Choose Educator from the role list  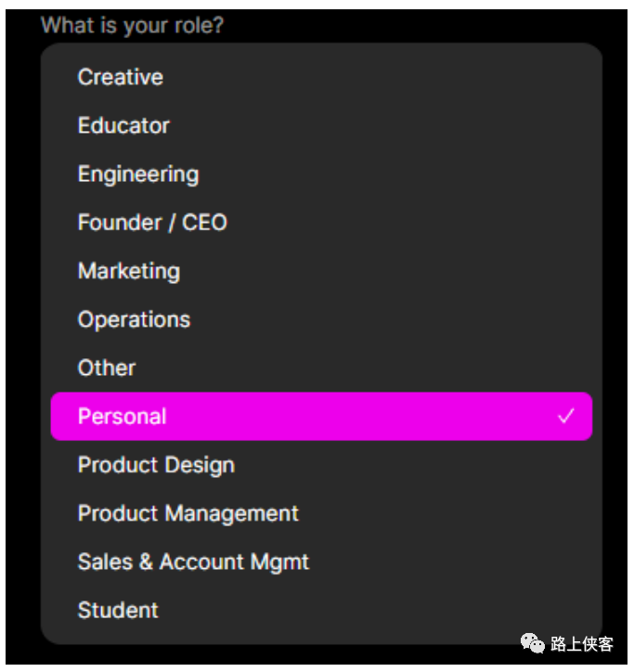coord(124,125)
